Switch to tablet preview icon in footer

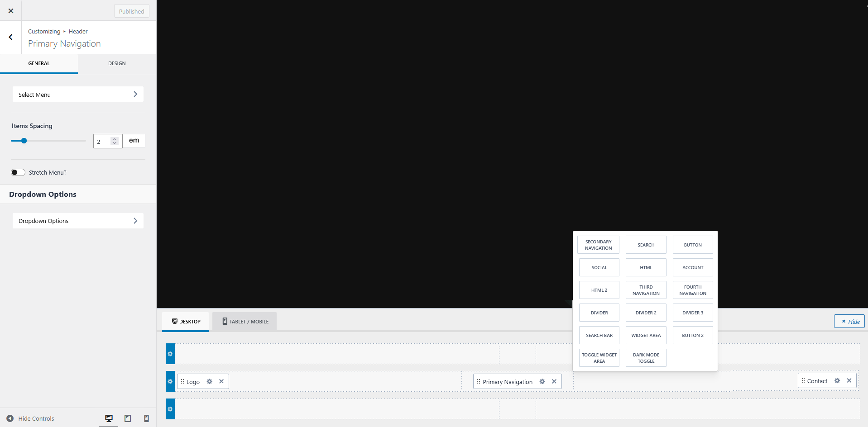pyautogui.click(x=128, y=418)
